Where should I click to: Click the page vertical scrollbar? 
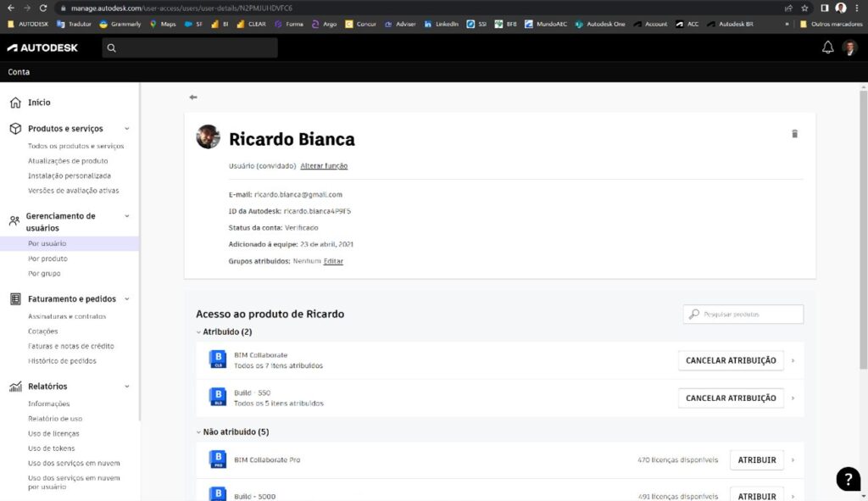click(x=863, y=231)
